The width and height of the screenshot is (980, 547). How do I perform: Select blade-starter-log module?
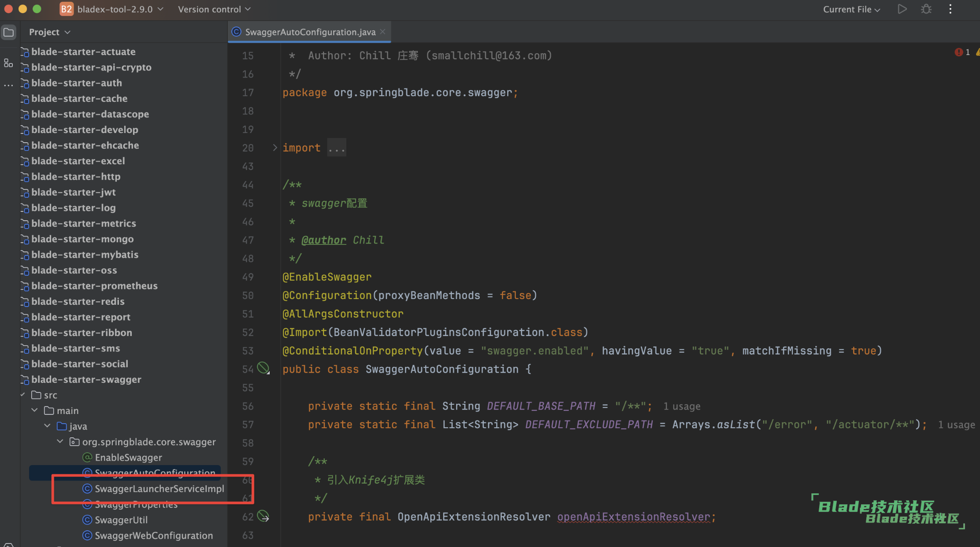pos(74,208)
